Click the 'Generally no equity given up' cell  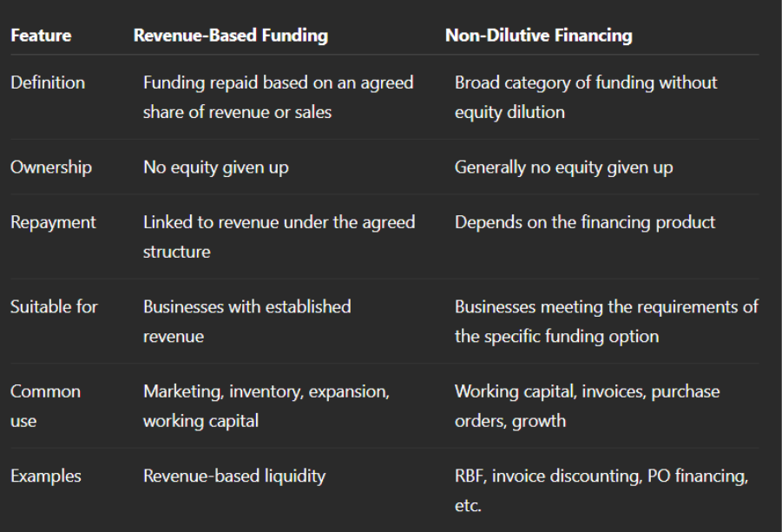pyautogui.click(x=563, y=167)
